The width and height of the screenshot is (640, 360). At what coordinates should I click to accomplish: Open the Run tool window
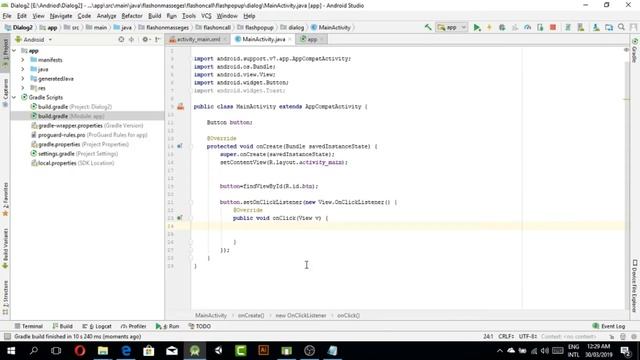pyautogui.click(x=167, y=327)
